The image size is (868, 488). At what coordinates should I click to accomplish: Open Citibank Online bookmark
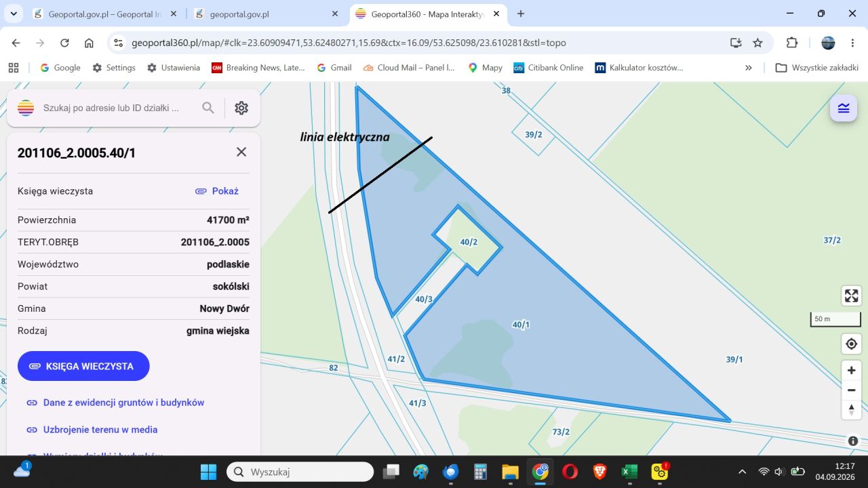(549, 68)
